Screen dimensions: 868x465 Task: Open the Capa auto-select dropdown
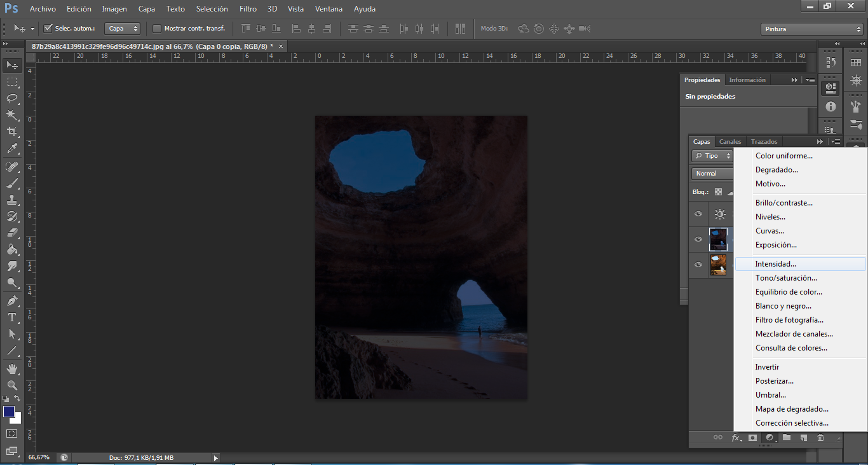tap(123, 29)
